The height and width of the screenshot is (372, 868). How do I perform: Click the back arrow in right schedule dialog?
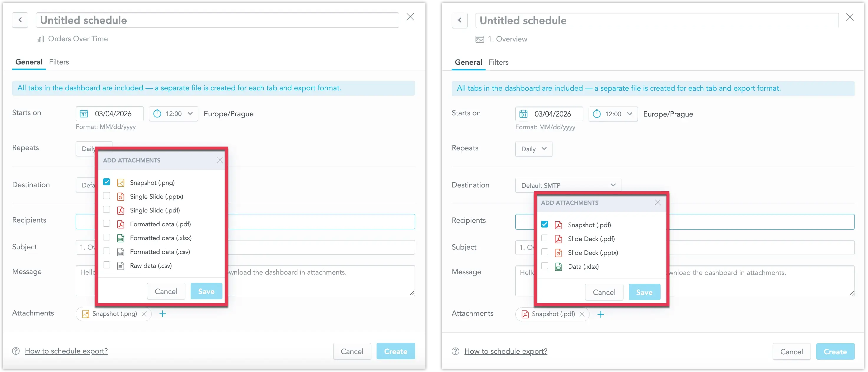(460, 20)
